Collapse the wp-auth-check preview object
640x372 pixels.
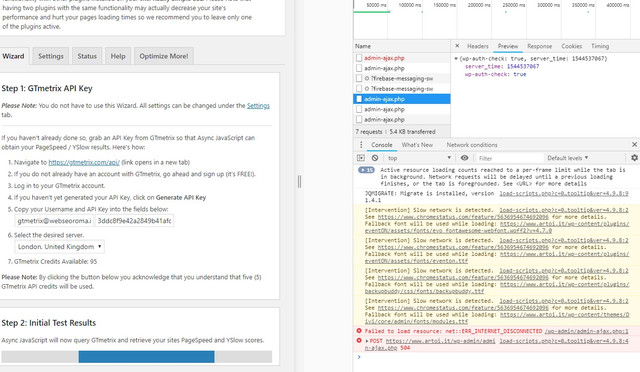pos(456,58)
